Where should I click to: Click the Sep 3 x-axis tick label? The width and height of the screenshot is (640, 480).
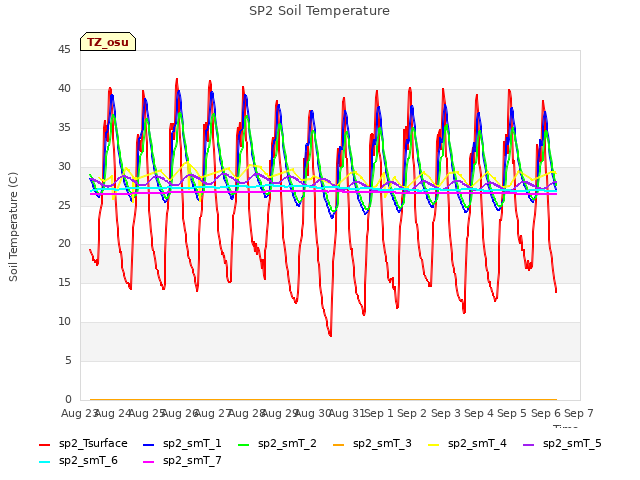[446, 413]
